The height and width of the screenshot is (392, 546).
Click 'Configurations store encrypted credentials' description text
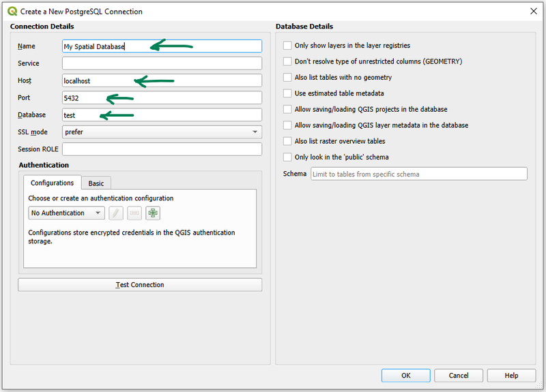click(132, 237)
